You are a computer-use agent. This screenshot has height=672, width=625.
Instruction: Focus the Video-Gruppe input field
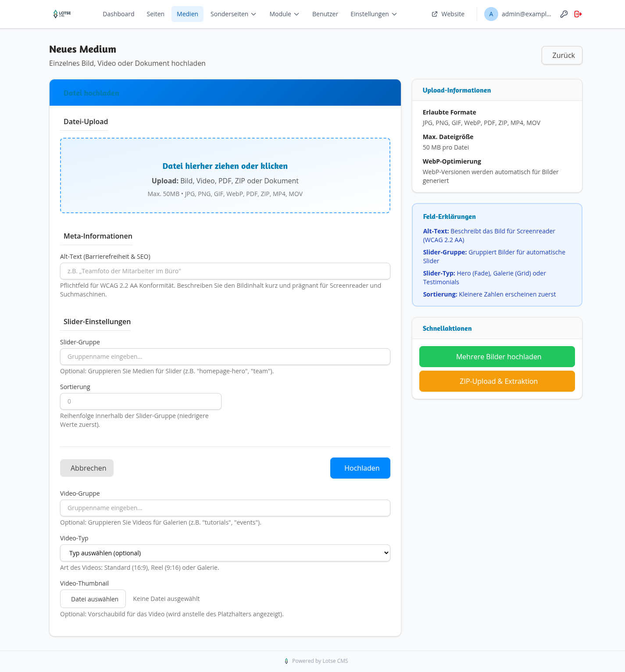[225, 508]
